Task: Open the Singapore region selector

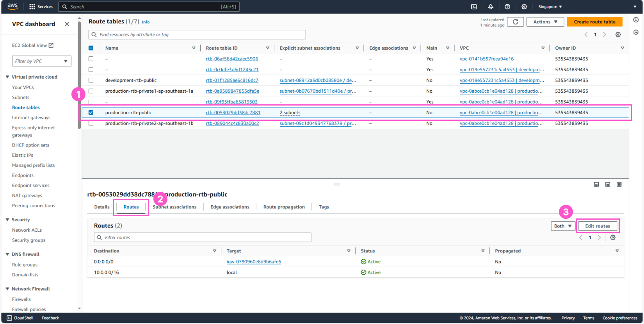Action: [550, 7]
